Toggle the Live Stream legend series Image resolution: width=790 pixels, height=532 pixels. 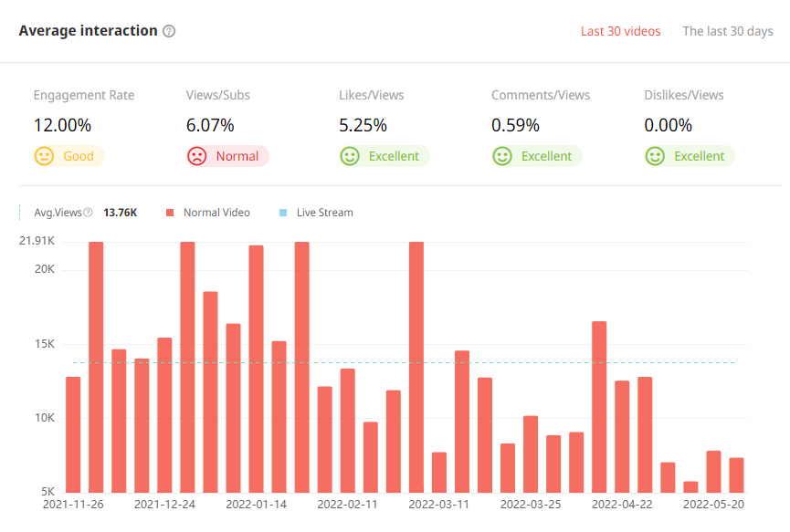tap(324, 213)
